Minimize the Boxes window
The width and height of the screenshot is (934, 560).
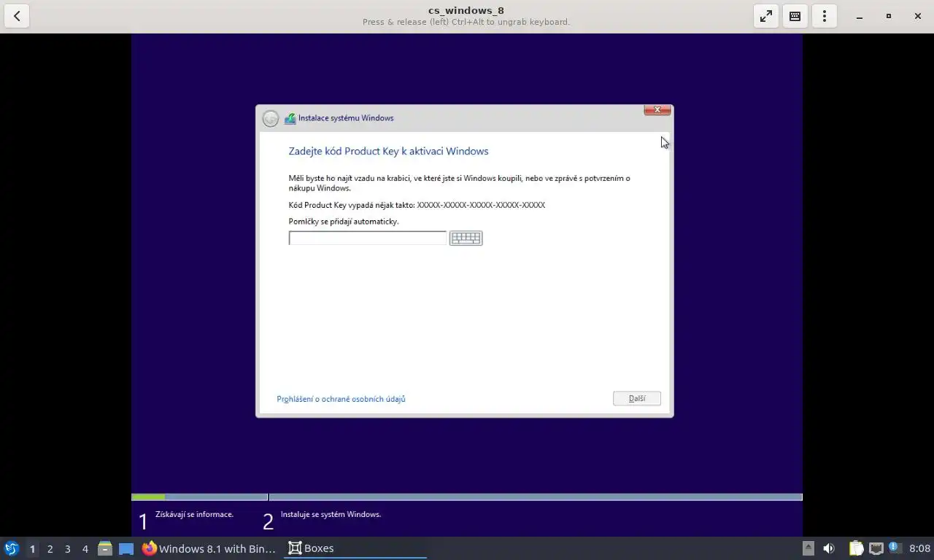click(860, 16)
